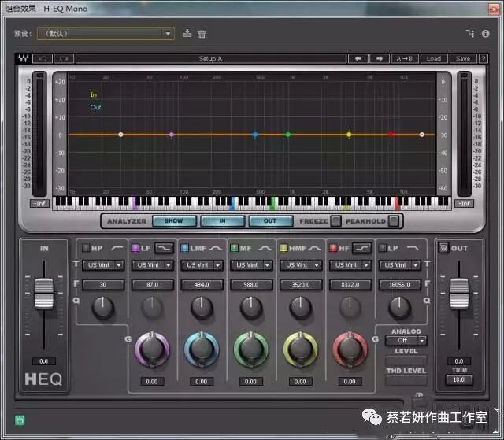Select MF bell shape icon
This screenshot has height=440, width=504.
pos(265,248)
